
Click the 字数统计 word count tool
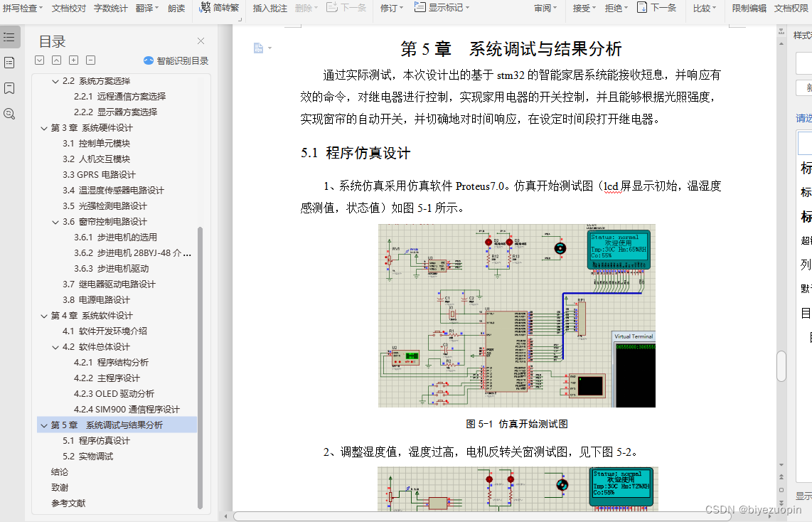click(110, 9)
